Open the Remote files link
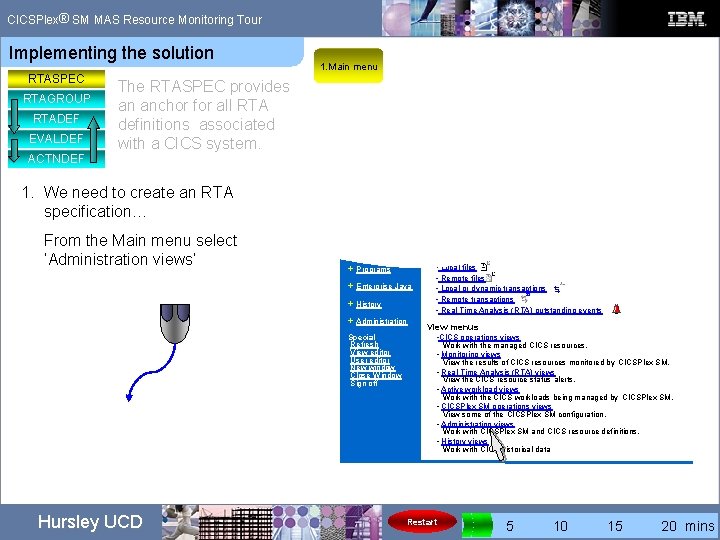This screenshot has height=540, width=720. [462, 278]
